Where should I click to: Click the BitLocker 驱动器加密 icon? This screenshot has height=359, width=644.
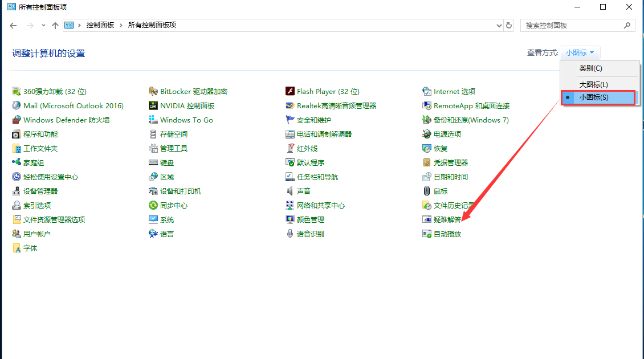tap(153, 91)
